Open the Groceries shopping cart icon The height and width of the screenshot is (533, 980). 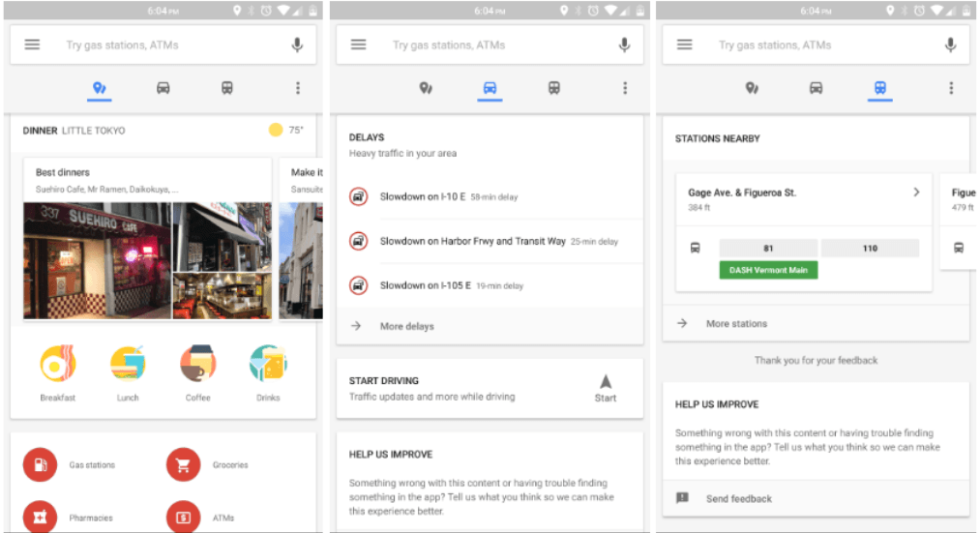pyautogui.click(x=184, y=465)
